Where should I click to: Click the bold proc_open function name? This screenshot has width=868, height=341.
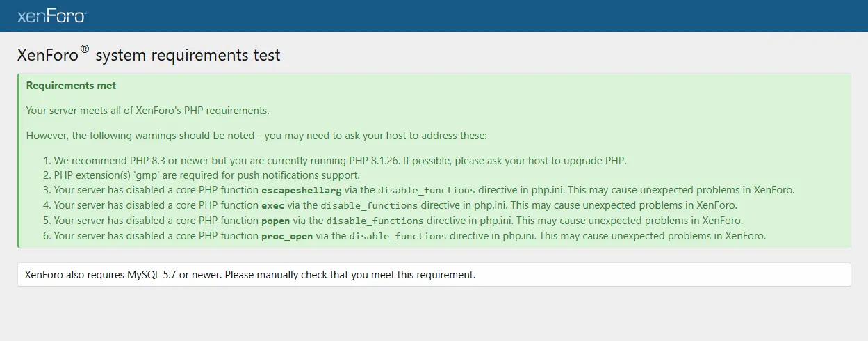pyautogui.click(x=287, y=236)
